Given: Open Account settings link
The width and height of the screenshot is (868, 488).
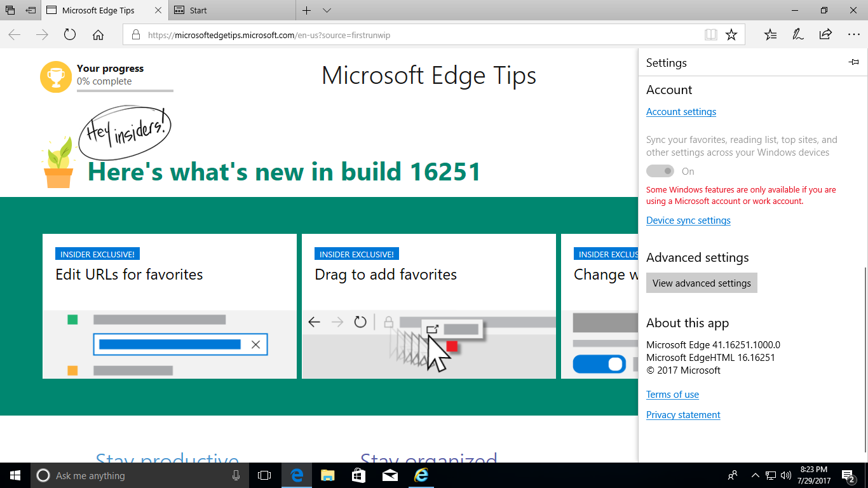Looking at the screenshot, I should [x=681, y=112].
